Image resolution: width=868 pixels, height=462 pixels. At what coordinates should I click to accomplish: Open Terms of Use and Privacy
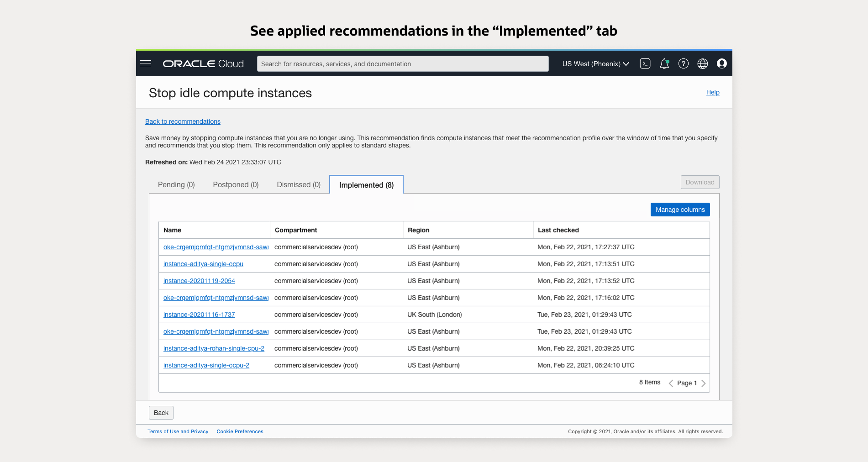tap(178, 431)
